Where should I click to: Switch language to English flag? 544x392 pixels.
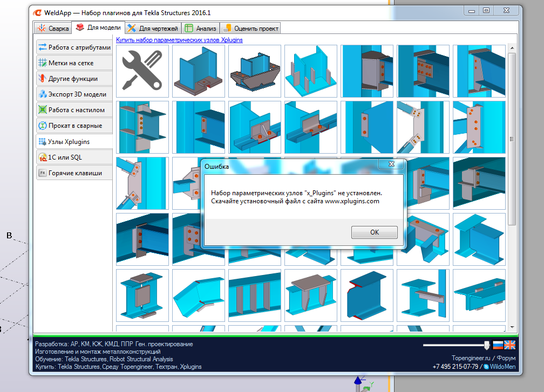tap(509, 345)
